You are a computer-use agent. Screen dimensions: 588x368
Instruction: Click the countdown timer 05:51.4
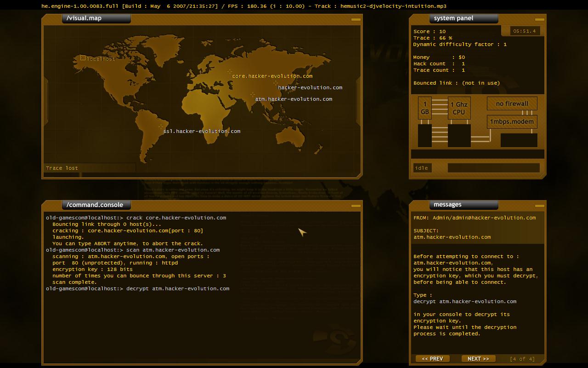point(525,31)
